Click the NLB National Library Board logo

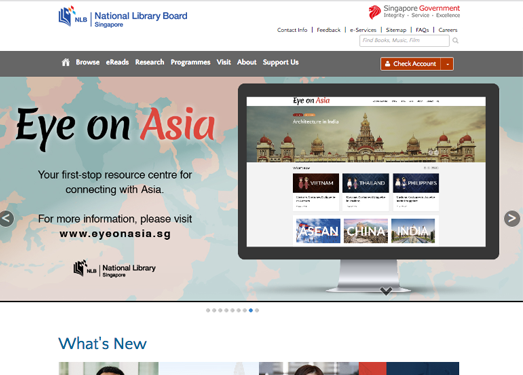123,16
